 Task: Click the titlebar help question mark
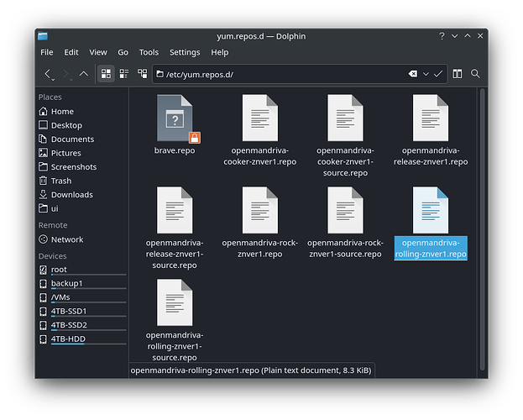click(442, 36)
